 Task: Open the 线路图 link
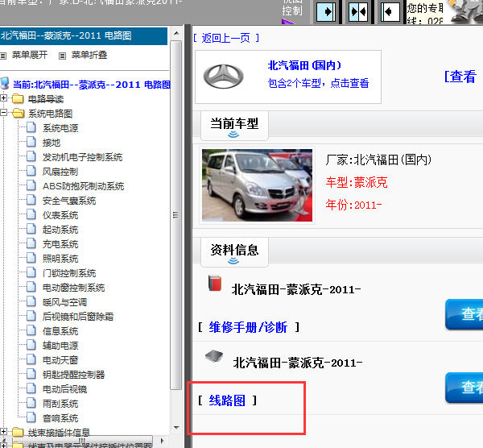(x=227, y=400)
